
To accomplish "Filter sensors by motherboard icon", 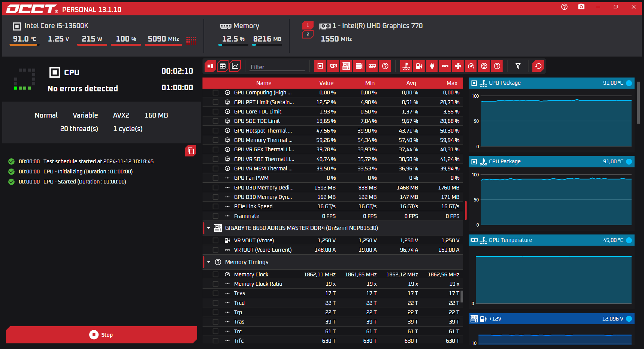I will (346, 66).
